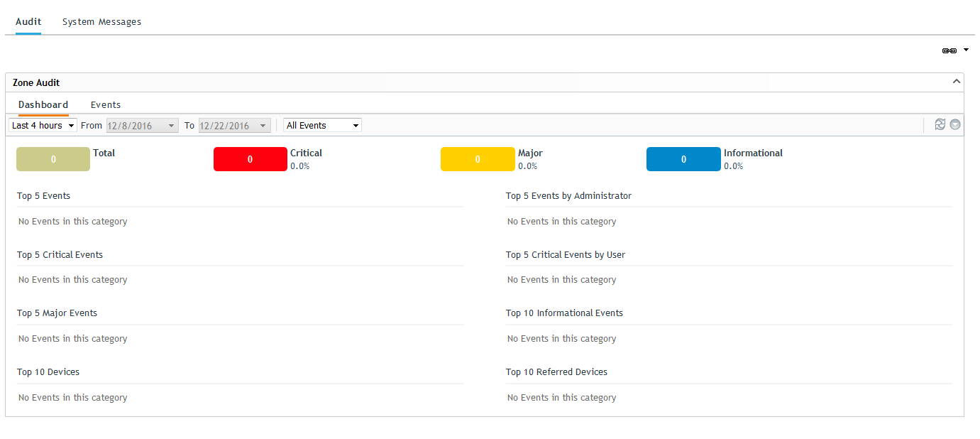Click the blue Informational count box
Image resolution: width=980 pixels, height=439 pixels.
click(683, 160)
